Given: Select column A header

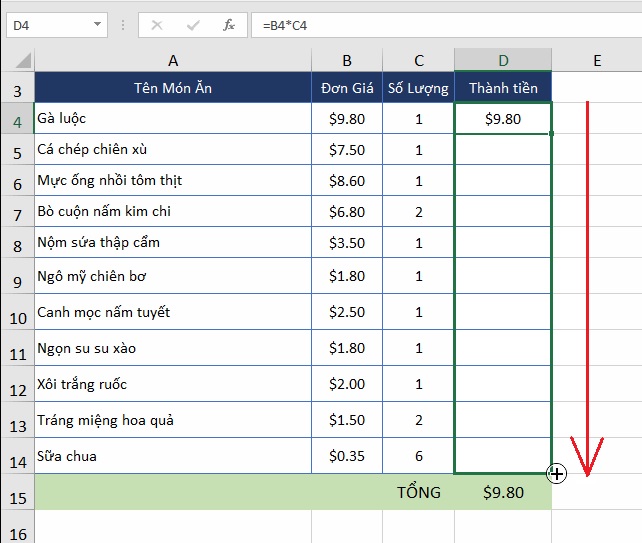Looking at the screenshot, I should tap(173, 61).
